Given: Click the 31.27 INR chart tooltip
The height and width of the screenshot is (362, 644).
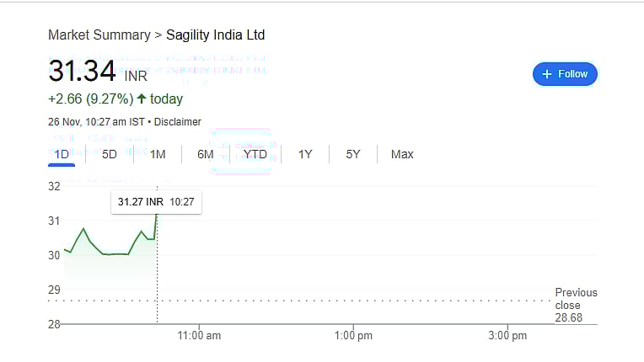Looking at the screenshot, I should tap(156, 202).
